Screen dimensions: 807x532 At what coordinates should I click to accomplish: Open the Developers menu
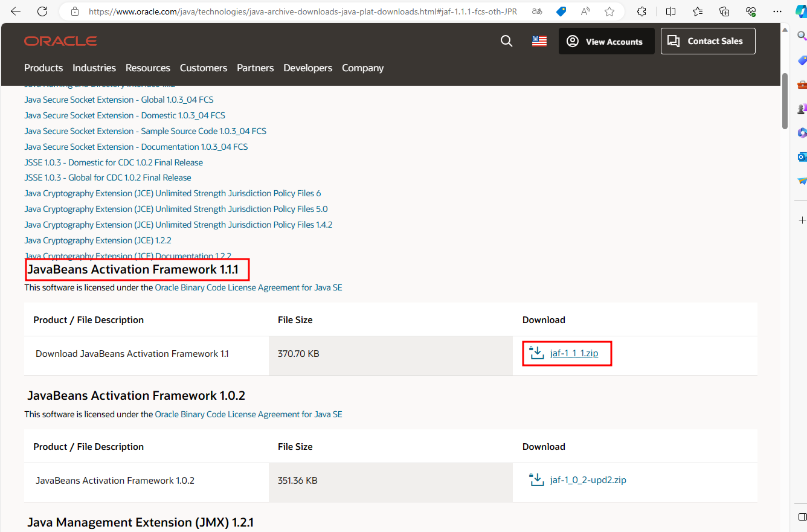[308, 68]
